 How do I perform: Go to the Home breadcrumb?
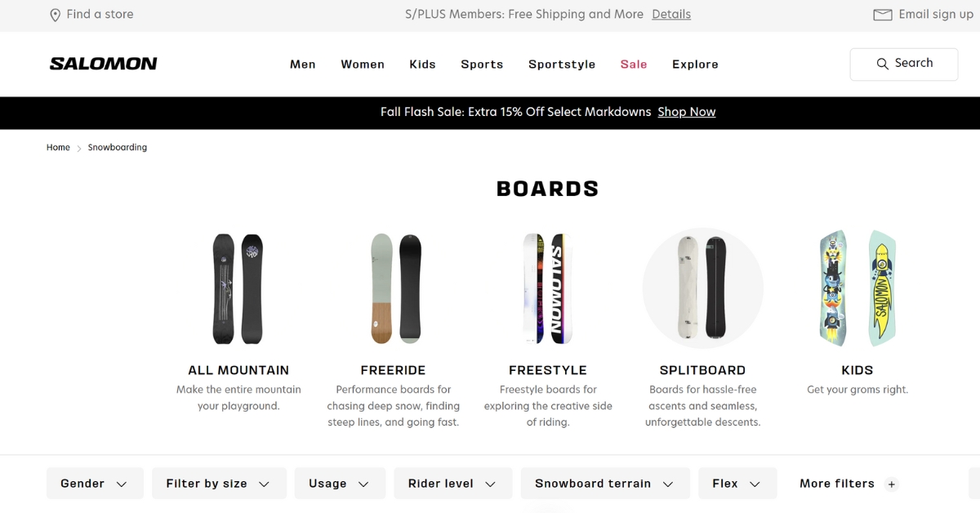tap(58, 148)
